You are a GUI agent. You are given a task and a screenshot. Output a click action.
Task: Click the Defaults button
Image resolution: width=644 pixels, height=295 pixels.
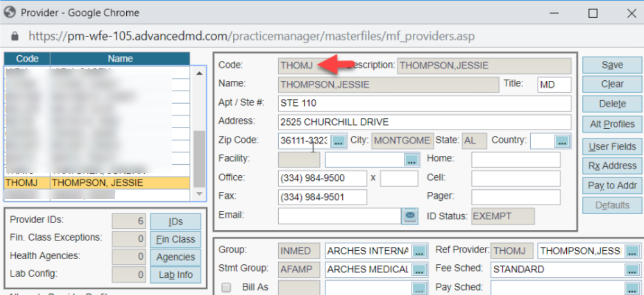612,205
